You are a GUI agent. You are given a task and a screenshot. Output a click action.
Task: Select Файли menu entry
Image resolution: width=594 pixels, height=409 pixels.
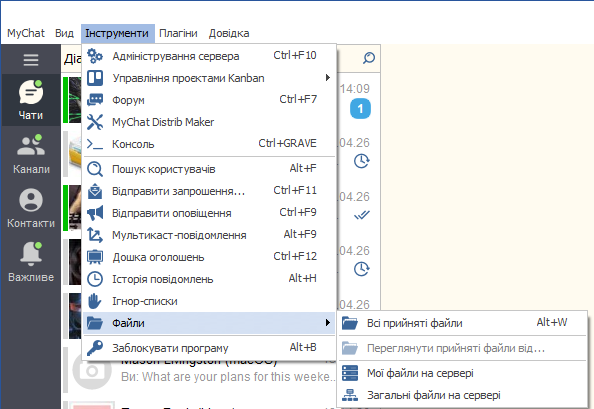tap(209, 323)
